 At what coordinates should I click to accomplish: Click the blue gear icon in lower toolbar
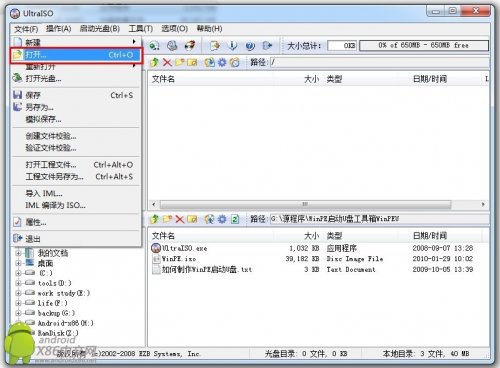[x=222, y=219]
